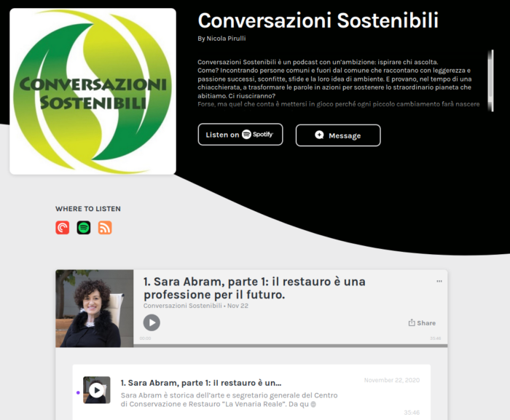Seek within the episode progress bar

[291, 346]
